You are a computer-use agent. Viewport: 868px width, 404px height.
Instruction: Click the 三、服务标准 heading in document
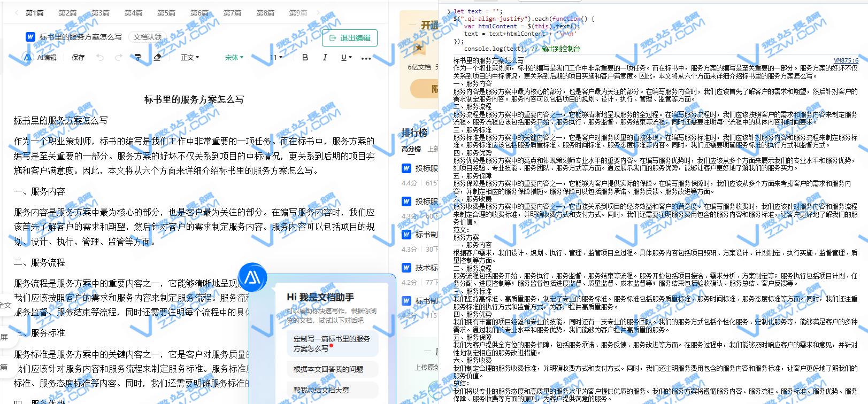(x=40, y=333)
